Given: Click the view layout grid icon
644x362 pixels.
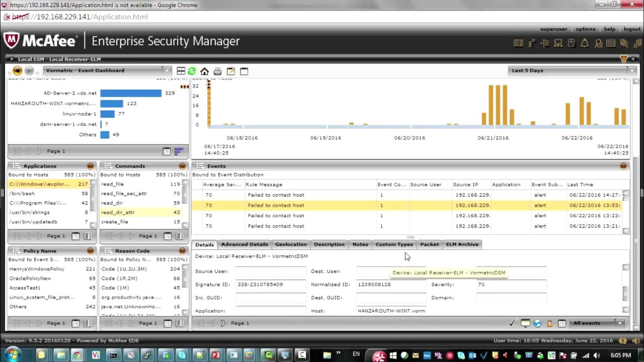Looking at the screenshot, I should click(x=181, y=71).
